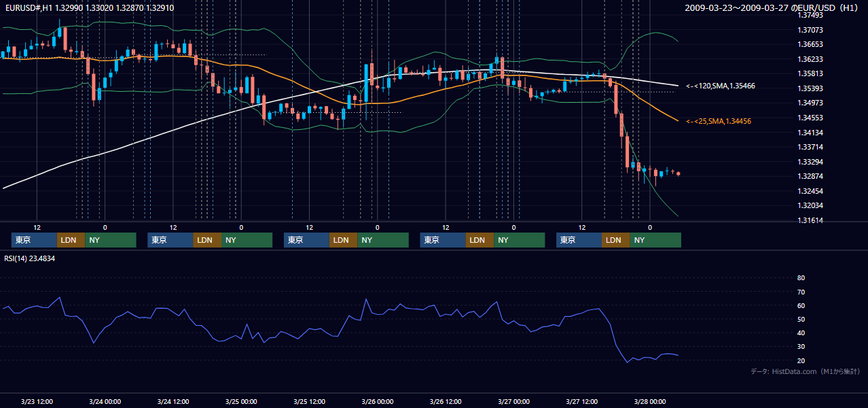868x408 pixels.
Task: Select time label '3/26 00:00'
Action: click(x=378, y=401)
